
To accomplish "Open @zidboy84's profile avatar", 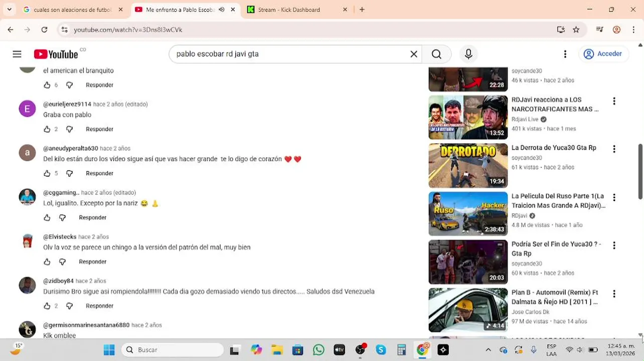I will (27, 285).
